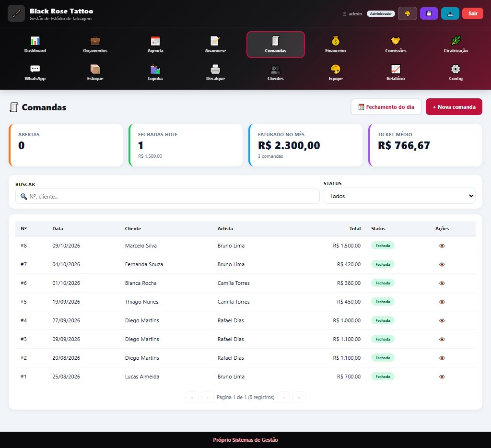Click the Total column header
Image resolution: width=491 pixels, height=448 pixels.
click(355, 229)
